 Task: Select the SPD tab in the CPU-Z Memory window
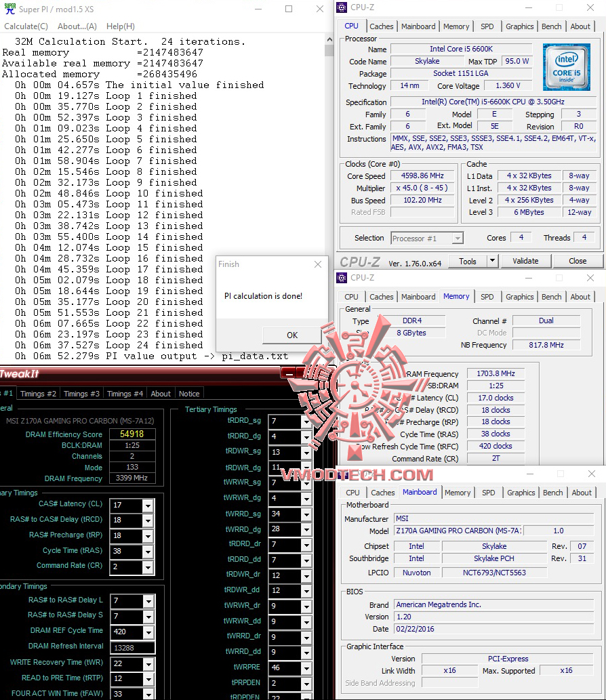[x=487, y=297]
